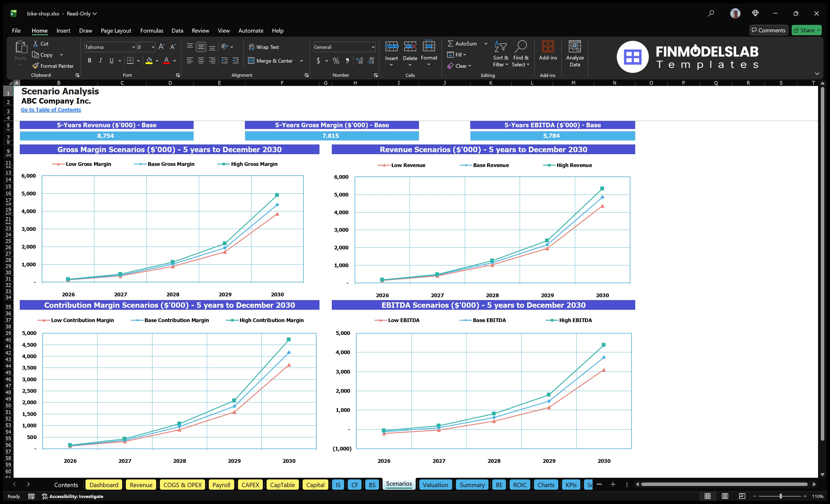Follow the Go to Table of Contents link
This screenshot has width=830, height=504.
pos(51,110)
